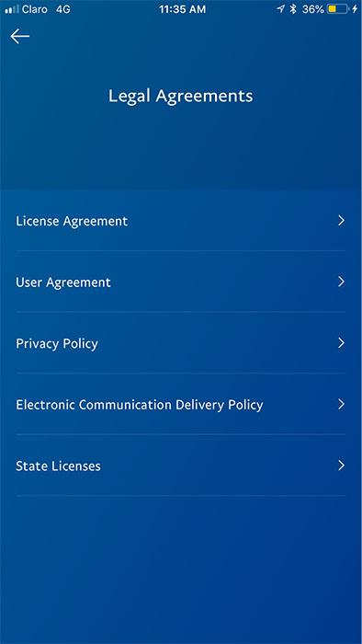Screen dimensions: 362x644
Task: Tap the 11:35 AM clock
Action: coord(183,9)
